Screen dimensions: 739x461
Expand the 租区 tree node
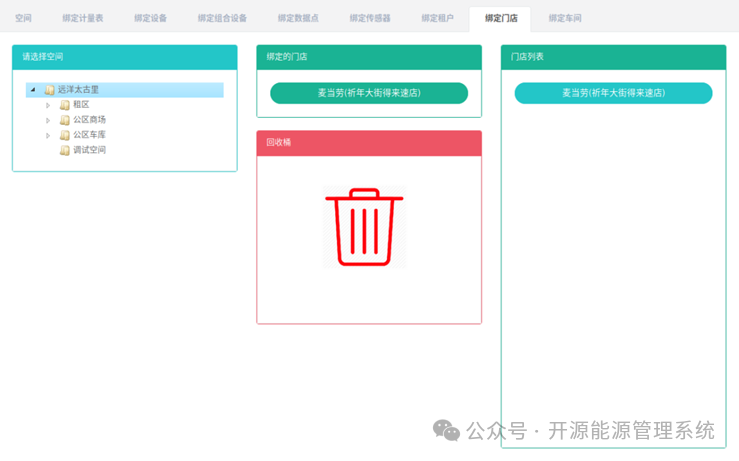click(x=48, y=105)
